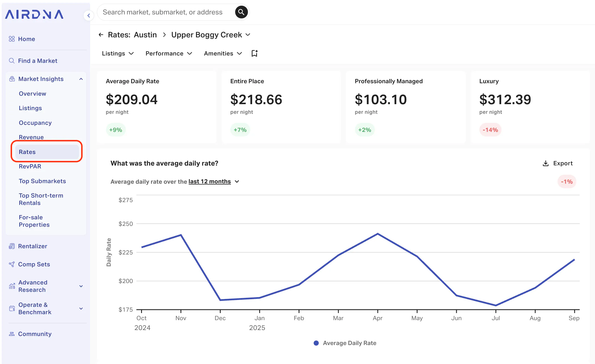Expand the Advanced Research section
This screenshot has width=595, height=364.
coord(81,286)
